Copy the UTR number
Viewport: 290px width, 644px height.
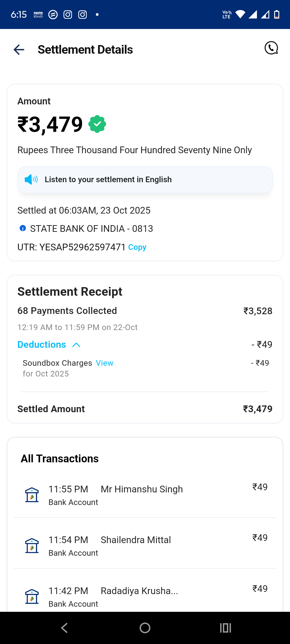click(137, 247)
